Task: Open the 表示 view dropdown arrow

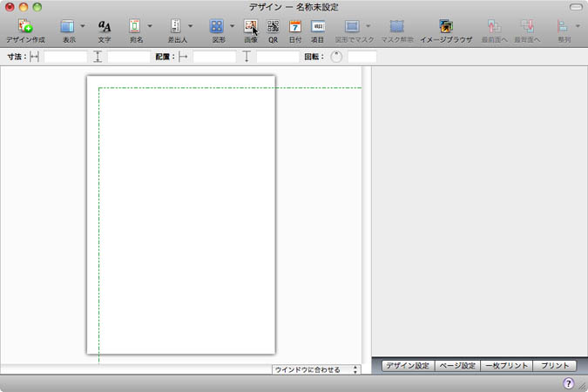Action: coord(83,27)
